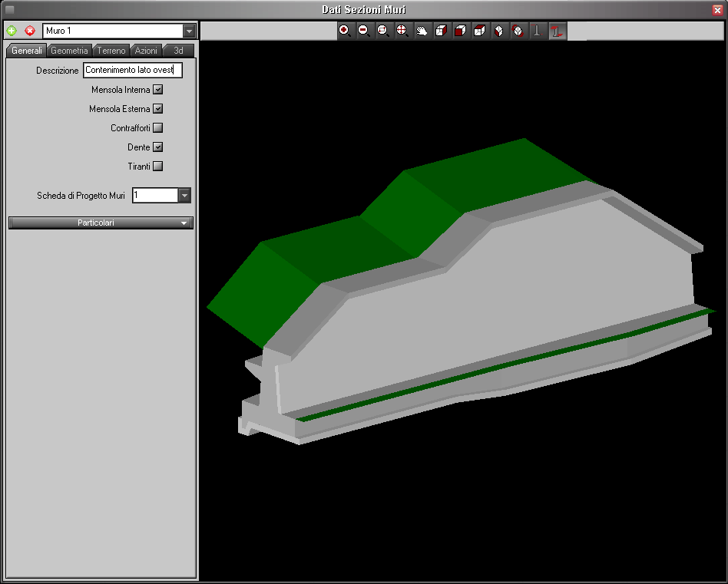Open the Scheda di Progetto Muri dropdown
Viewport: 728px width, 584px height.
pyautogui.click(x=184, y=196)
